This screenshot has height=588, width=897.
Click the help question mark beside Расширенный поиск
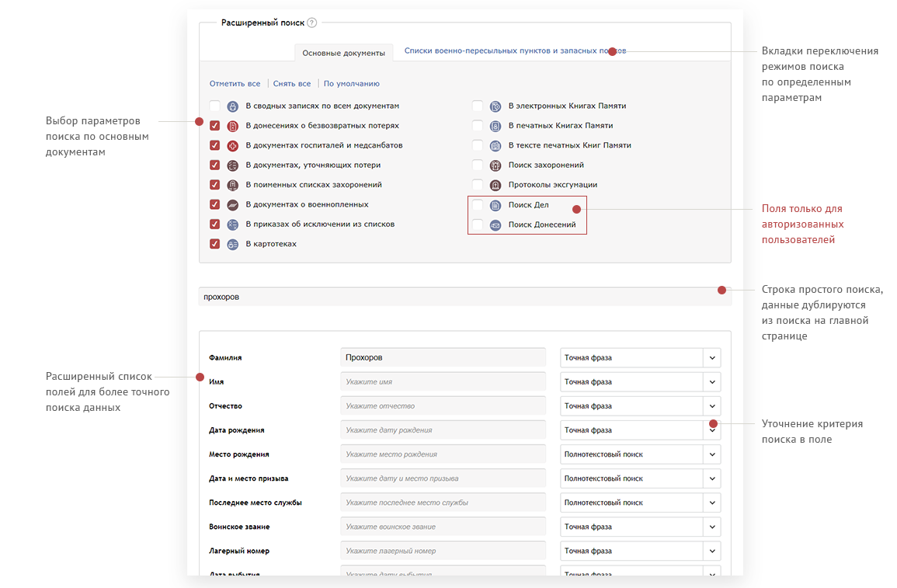point(311,23)
